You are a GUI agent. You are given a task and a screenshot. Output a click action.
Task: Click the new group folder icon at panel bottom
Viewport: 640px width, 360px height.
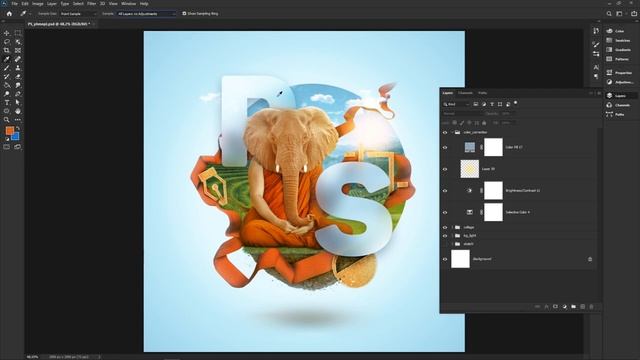pyautogui.click(x=573, y=307)
